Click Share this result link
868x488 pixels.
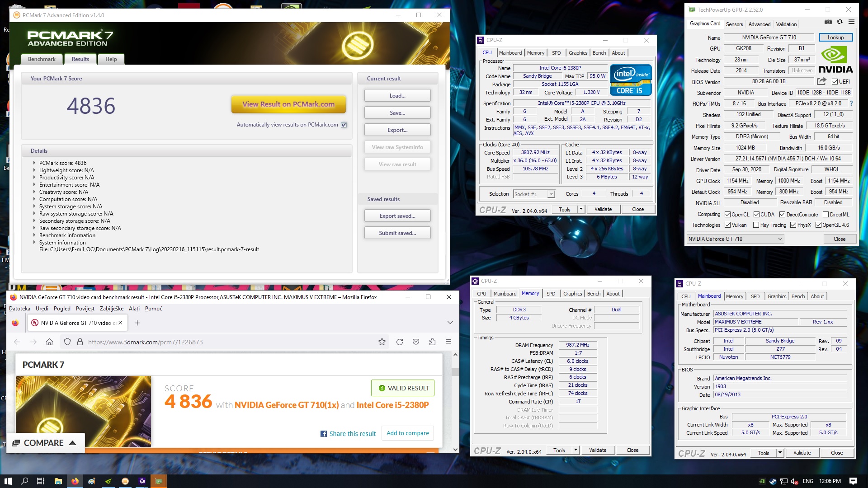[348, 434]
